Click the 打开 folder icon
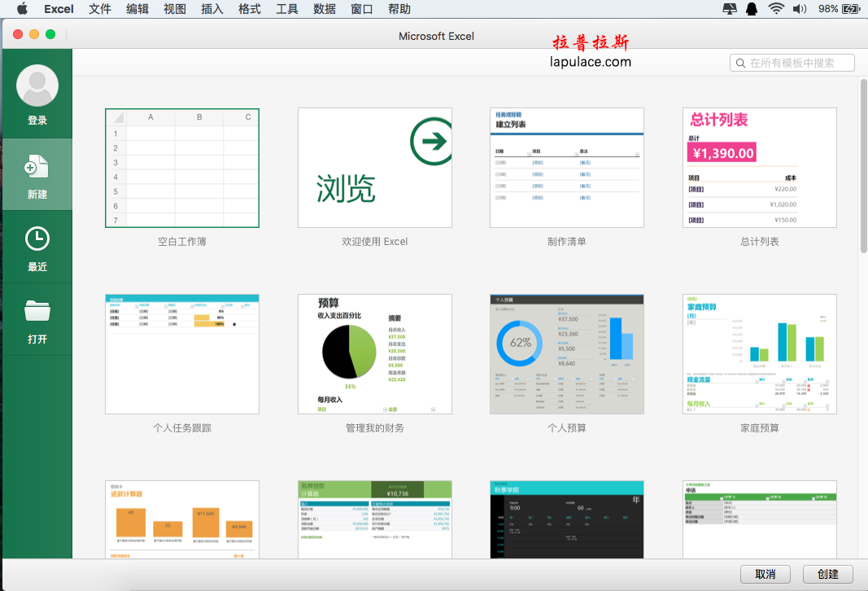The width and height of the screenshot is (868, 591). 37,310
